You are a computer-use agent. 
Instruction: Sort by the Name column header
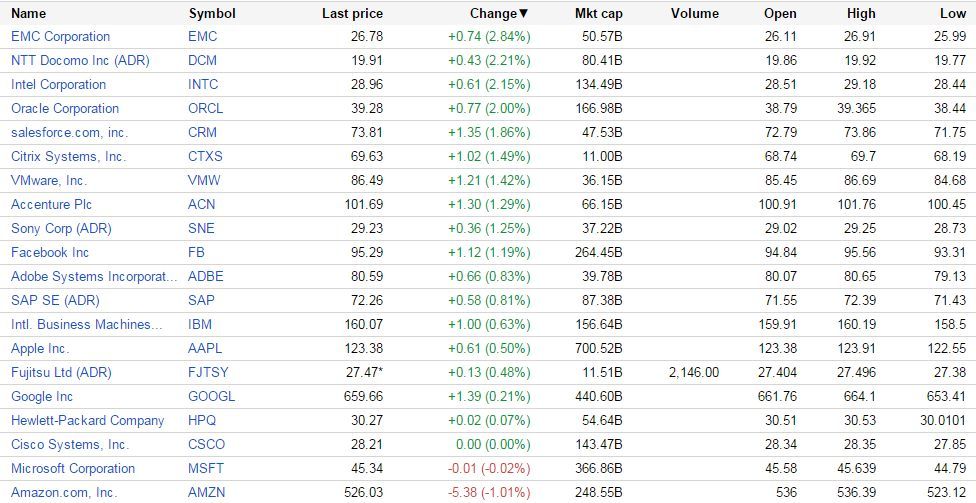coord(28,14)
